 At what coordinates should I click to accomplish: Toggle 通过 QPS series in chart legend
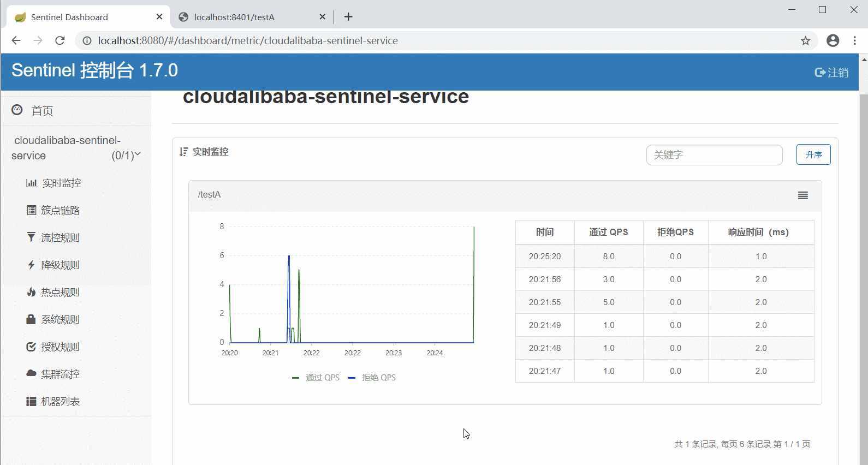[316, 377]
